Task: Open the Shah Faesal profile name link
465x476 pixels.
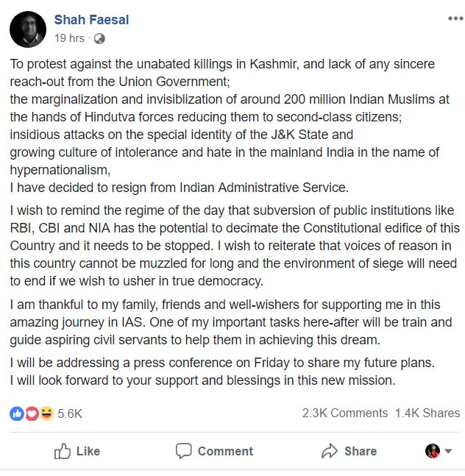Action: (x=91, y=20)
